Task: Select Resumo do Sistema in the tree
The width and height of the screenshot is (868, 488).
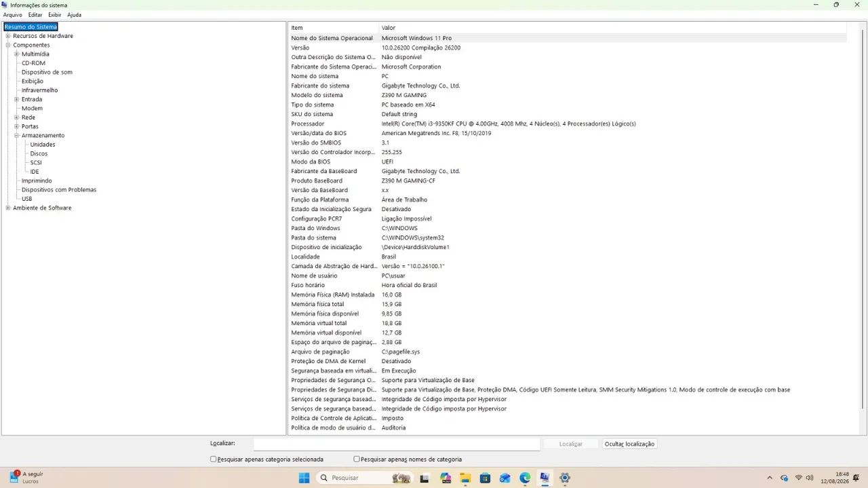Action: [31, 27]
